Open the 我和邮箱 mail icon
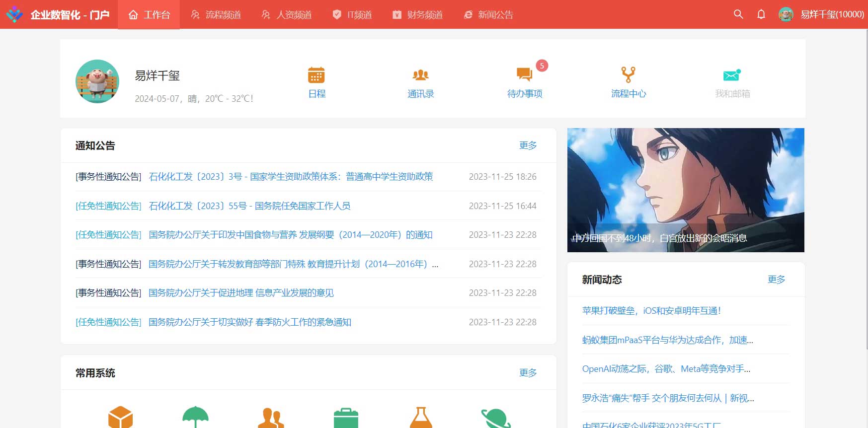The width and height of the screenshot is (868, 428). click(x=732, y=76)
